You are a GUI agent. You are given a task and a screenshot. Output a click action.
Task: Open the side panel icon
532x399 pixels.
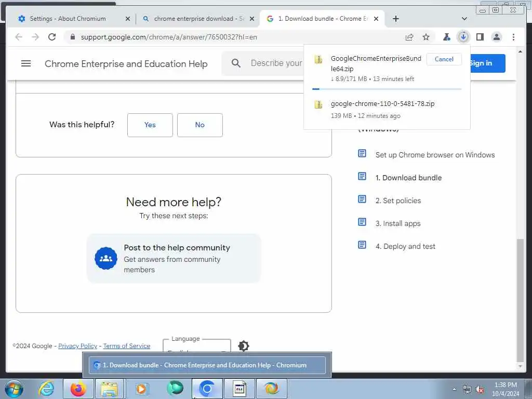coord(480,37)
